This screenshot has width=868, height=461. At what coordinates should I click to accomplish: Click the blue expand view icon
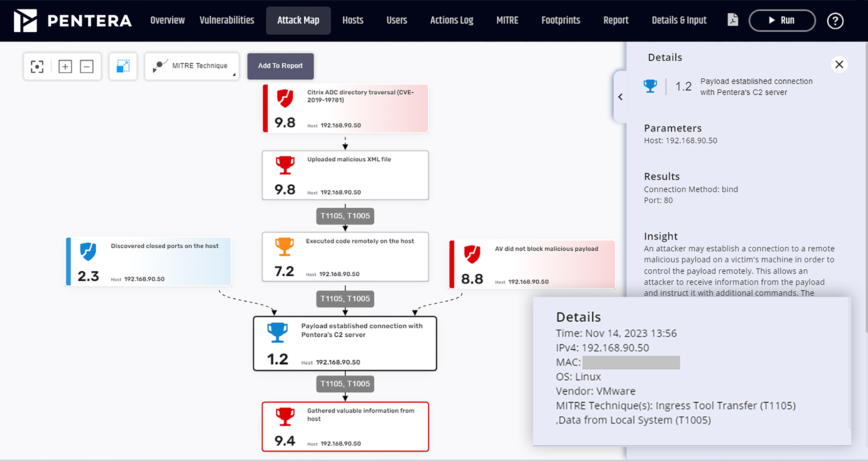pos(123,66)
